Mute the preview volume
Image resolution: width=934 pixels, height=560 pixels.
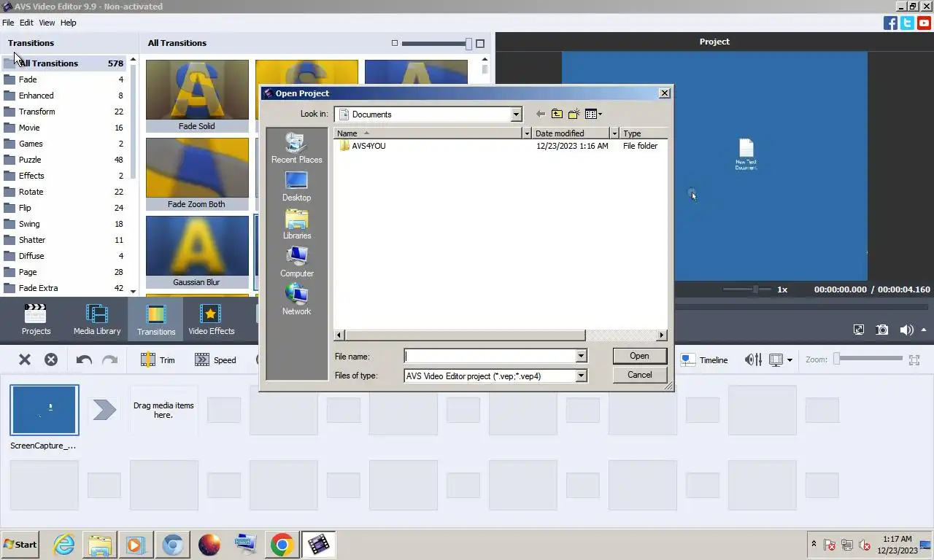click(x=906, y=330)
